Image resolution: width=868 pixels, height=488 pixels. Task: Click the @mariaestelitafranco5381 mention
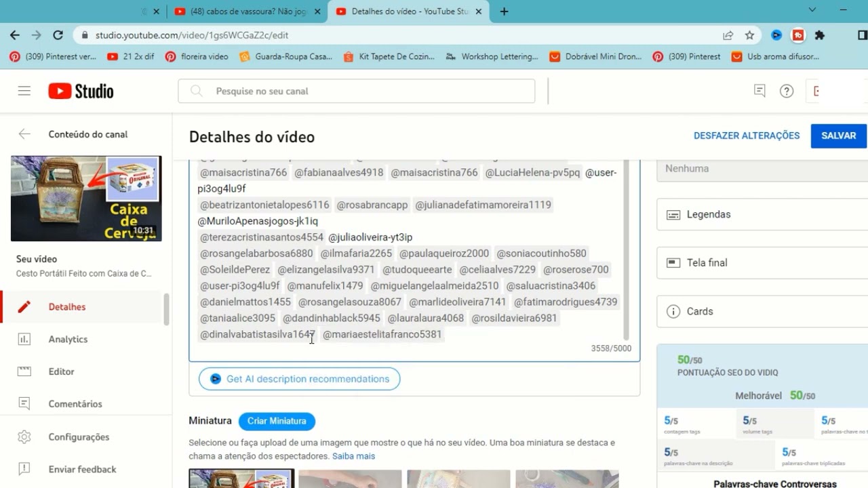pyautogui.click(x=382, y=334)
